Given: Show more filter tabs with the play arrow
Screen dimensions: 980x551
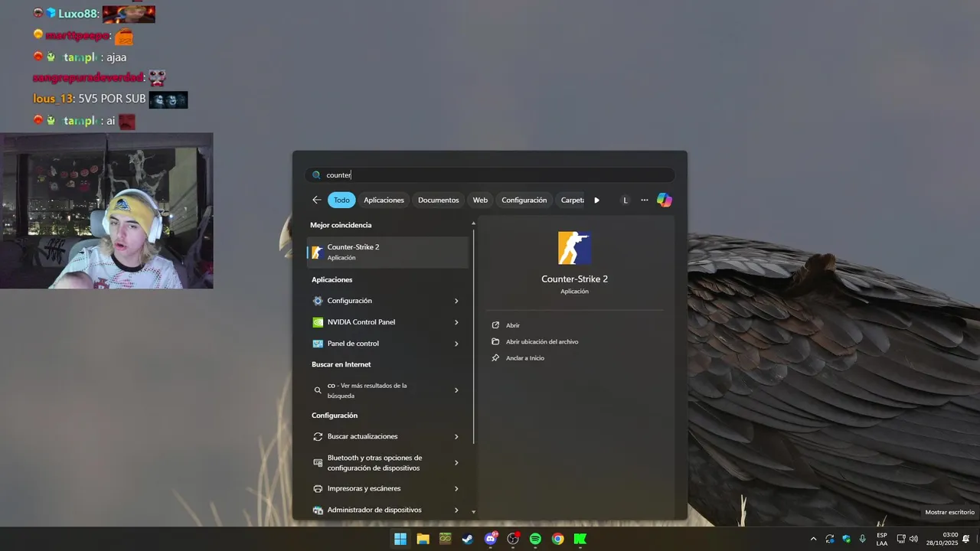Looking at the screenshot, I should click(596, 200).
